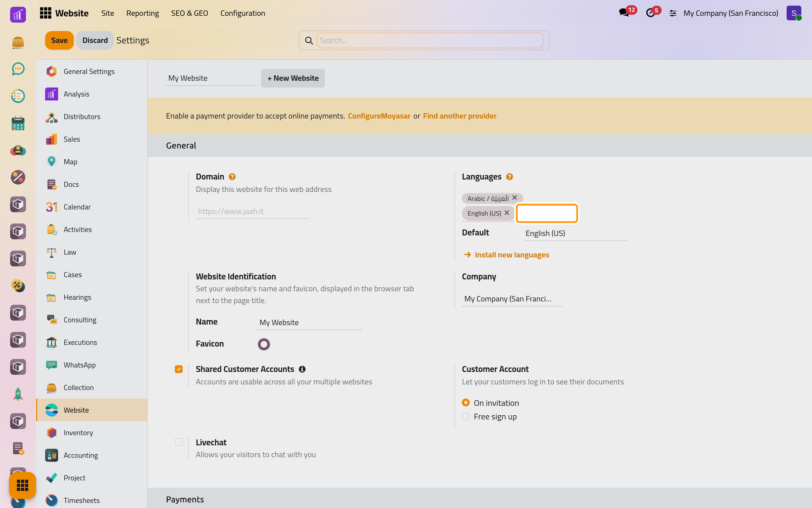The height and width of the screenshot is (508, 812).
Task: Open the Reporting menu
Action: [143, 13]
